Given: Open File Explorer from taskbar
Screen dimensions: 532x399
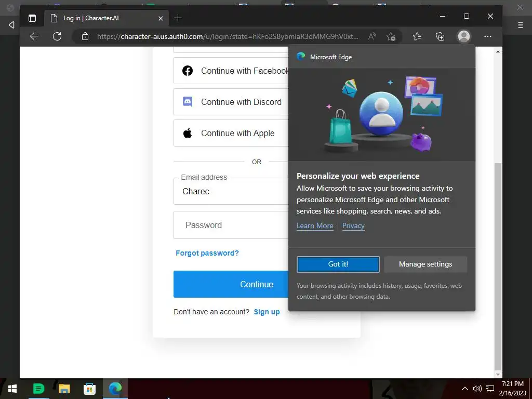Looking at the screenshot, I should (x=64, y=389).
